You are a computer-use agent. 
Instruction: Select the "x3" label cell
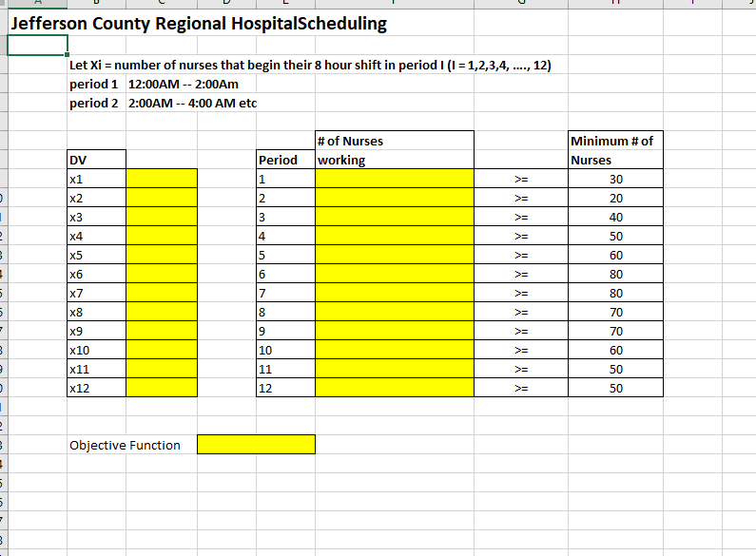(x=96, y=217)
